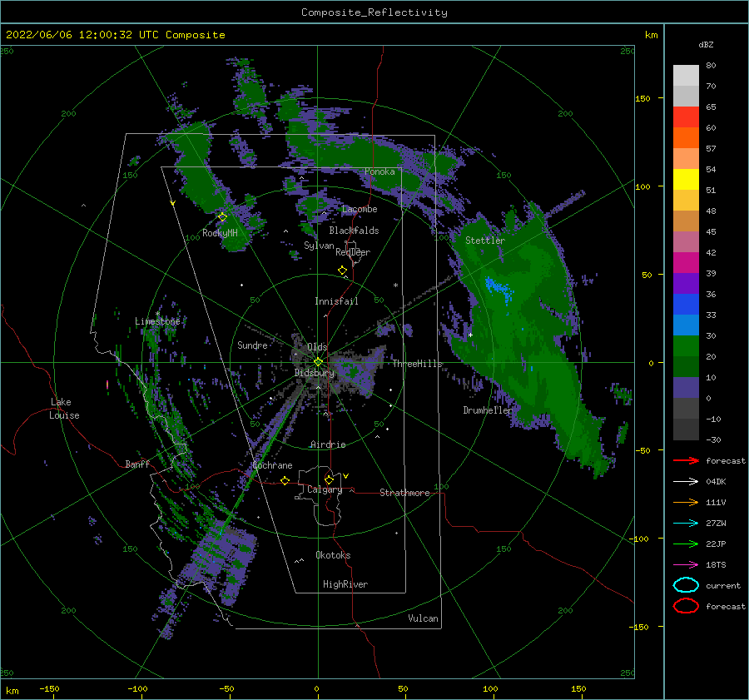This screenshot has width=749, height=700.
Task: Click the dBZ scale heading
Action: [x=706, y=45]
